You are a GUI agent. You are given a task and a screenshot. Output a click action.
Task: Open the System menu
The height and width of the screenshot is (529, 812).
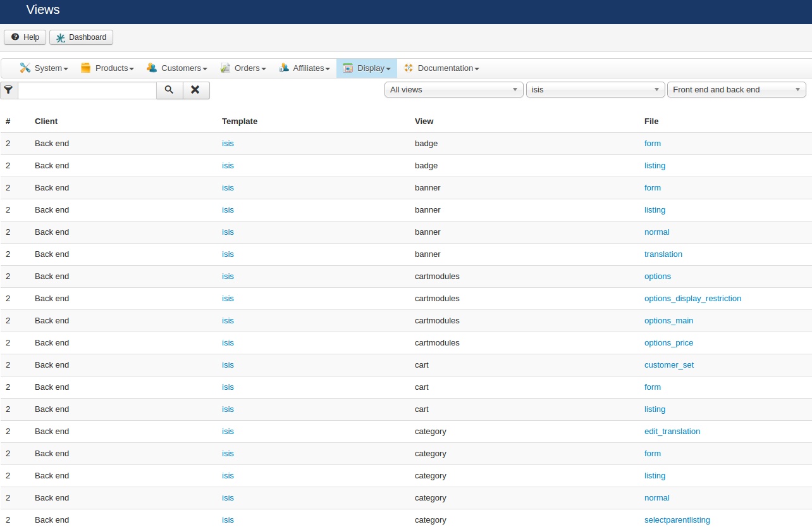point(44,68)
